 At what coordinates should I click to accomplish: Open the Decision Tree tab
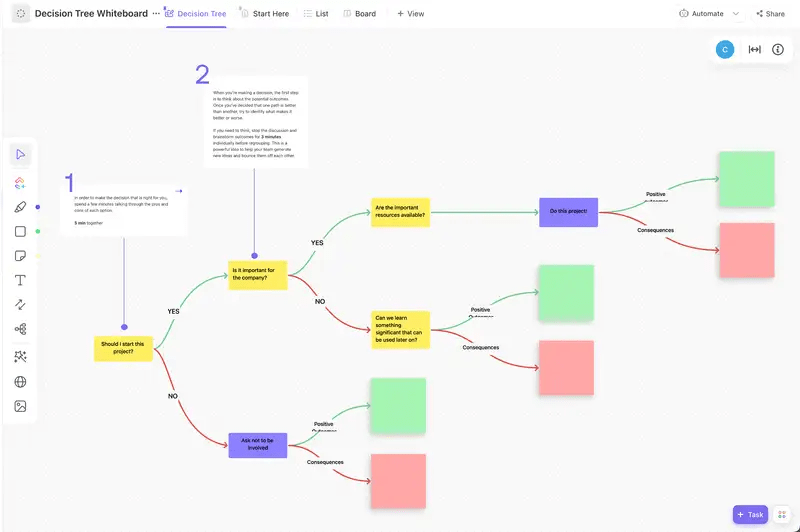click(x=196, y=14)
